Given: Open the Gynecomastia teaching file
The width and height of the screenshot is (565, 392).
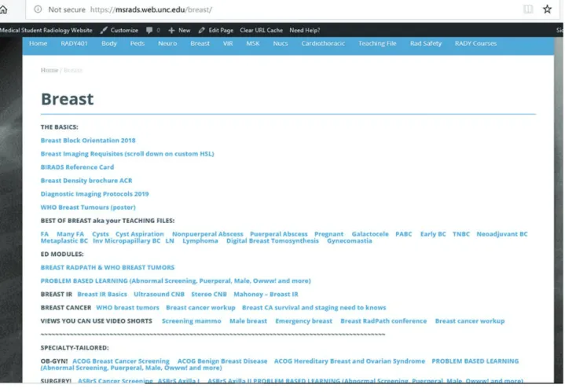Looking at the screenshot, I should 349,240.
